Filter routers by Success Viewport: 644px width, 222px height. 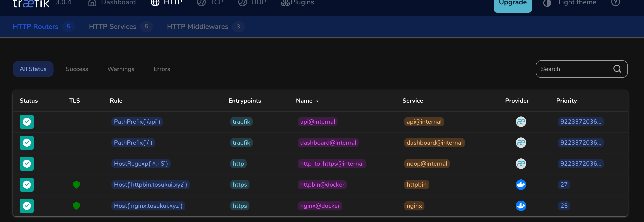pos(77,69)
